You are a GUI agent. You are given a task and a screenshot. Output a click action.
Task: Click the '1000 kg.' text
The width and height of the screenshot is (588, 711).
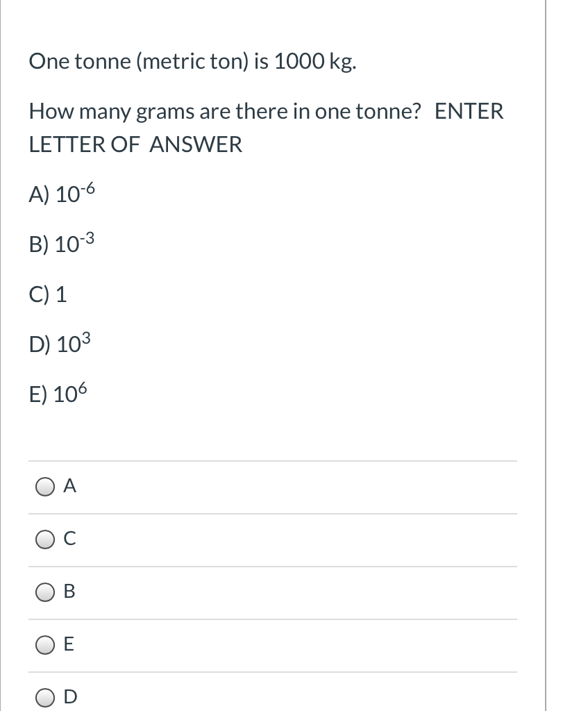[x=316, y=61]
